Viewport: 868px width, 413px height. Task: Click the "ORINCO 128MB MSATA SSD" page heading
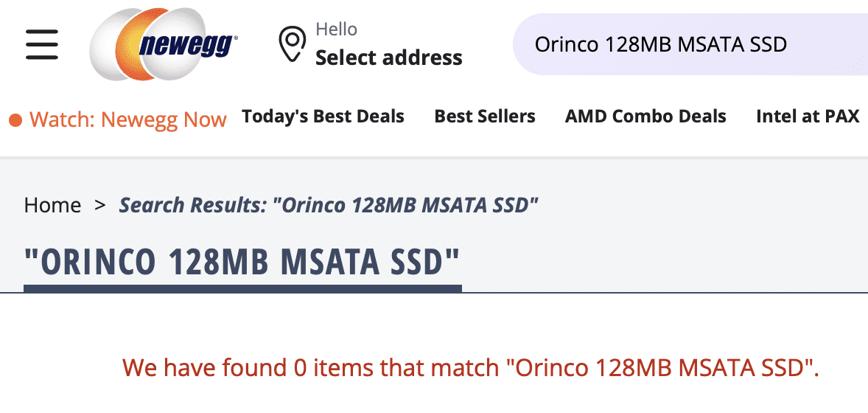242,263
